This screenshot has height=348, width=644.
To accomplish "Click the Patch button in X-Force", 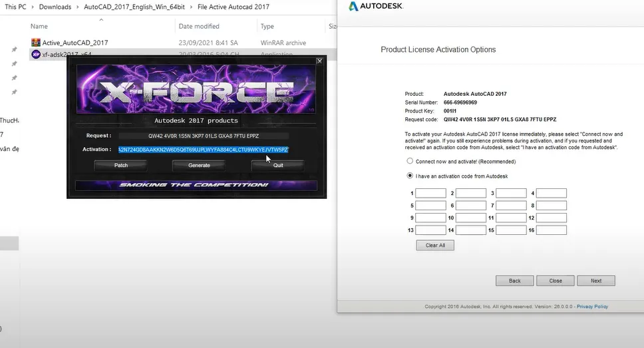I will [x=121, y=165].
